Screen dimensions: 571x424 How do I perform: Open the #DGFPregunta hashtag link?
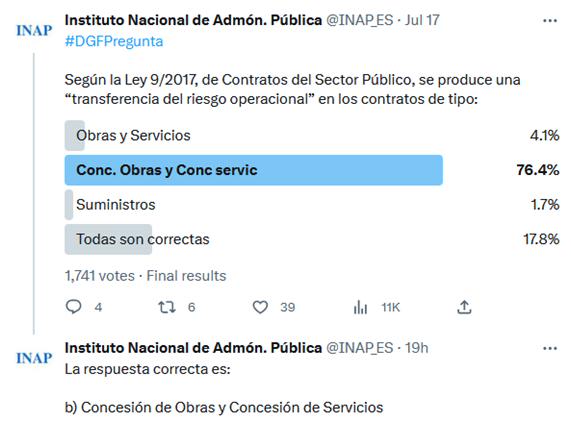coord(114,41)
